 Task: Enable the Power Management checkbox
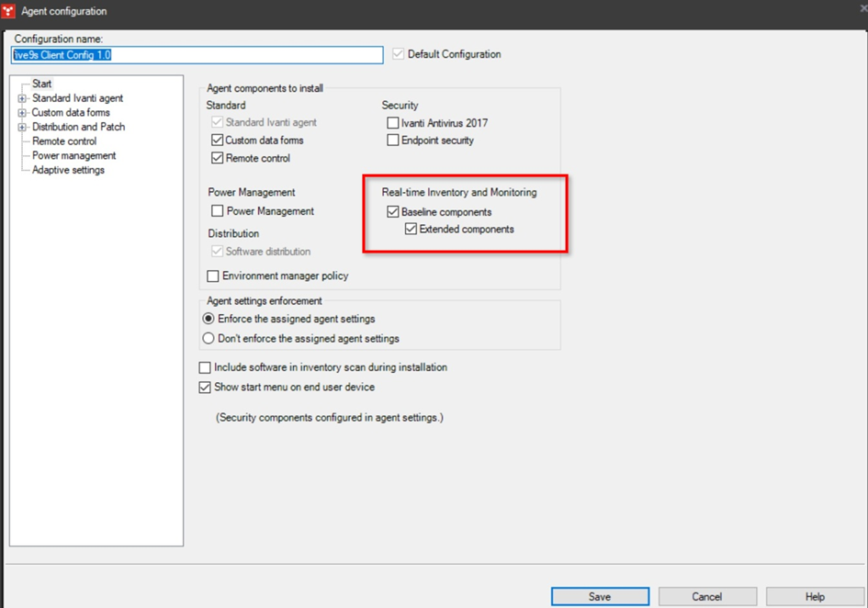pos(218,211)
